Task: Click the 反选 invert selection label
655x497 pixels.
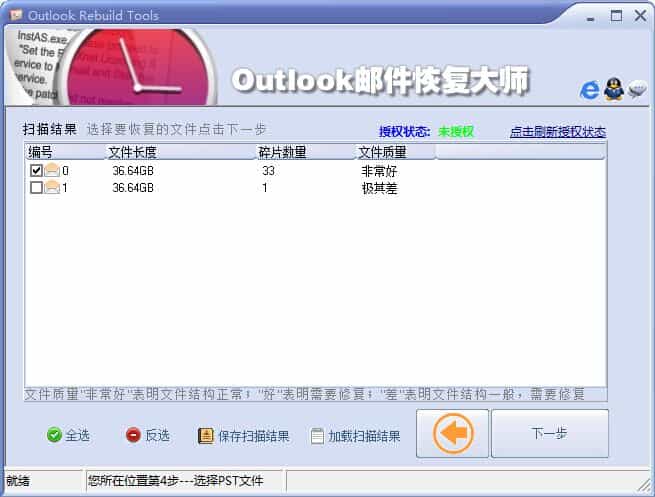Action: [x=157, y=435]
